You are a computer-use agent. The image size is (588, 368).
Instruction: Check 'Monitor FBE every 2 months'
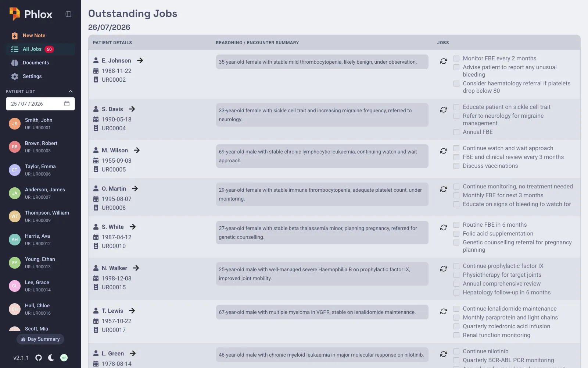[x=456, y=59]
